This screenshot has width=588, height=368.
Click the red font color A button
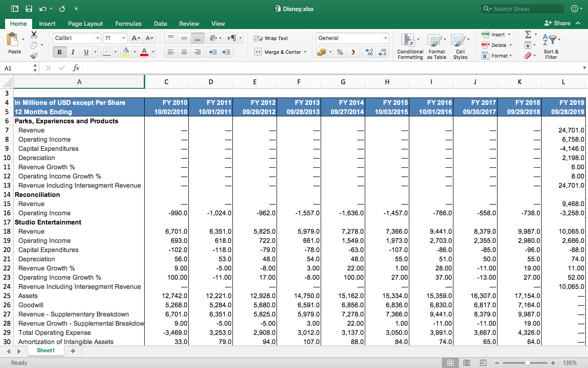[x=144, y=52]
